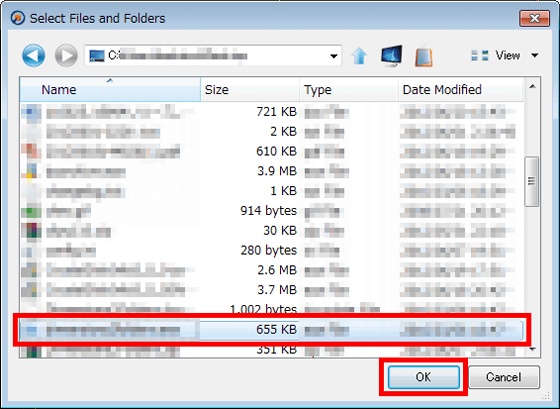This screenshot has height=409, width=560.
Task: Select the file sized 721 KB
Action: (x=271, y=112)
